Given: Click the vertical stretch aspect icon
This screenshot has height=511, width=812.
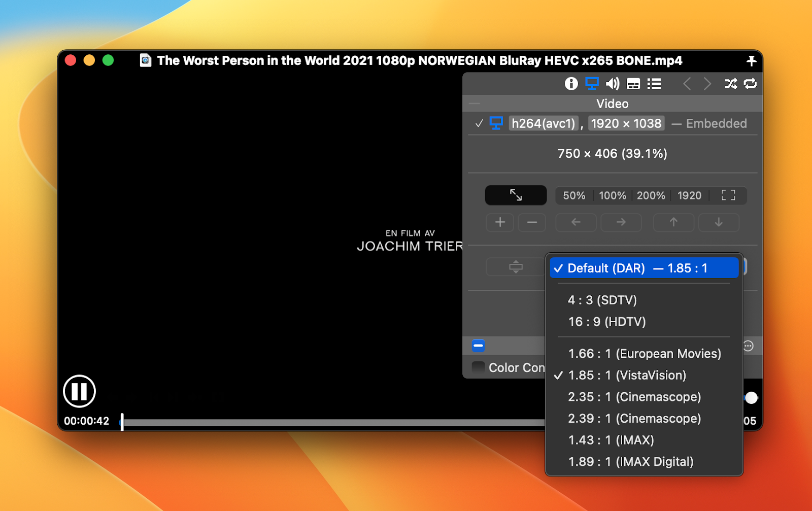Looking at the screenshot, I should [516, 267].
